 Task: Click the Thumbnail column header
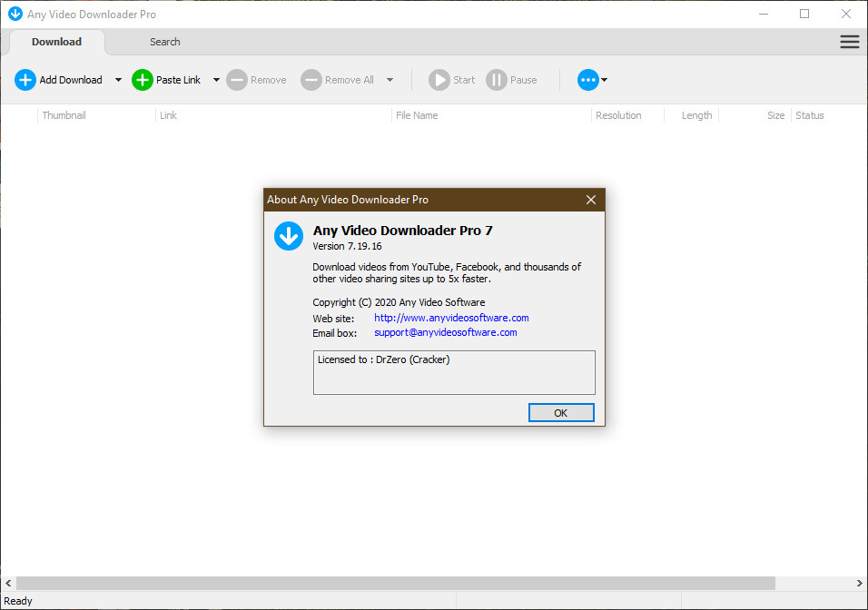point(96,115)
